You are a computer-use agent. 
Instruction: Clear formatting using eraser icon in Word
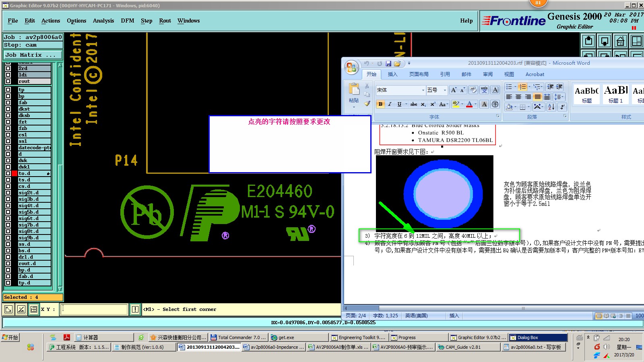pos(473,90)
